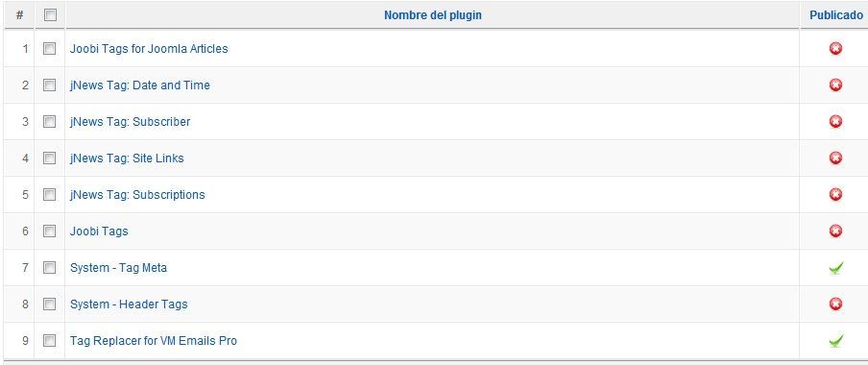
Task: Select checkbox beside System - Tag Meta
Action: (x=49, y=268)
